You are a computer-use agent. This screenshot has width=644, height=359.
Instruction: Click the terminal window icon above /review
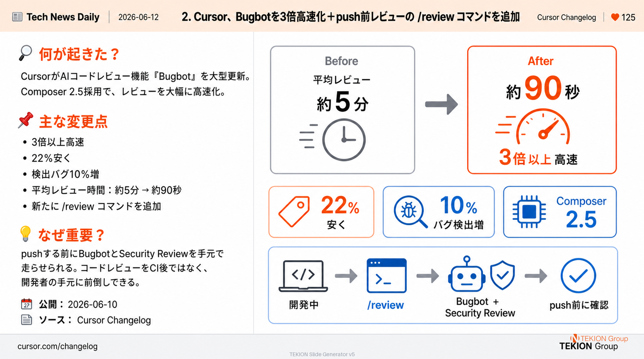(x=387, y=276)
